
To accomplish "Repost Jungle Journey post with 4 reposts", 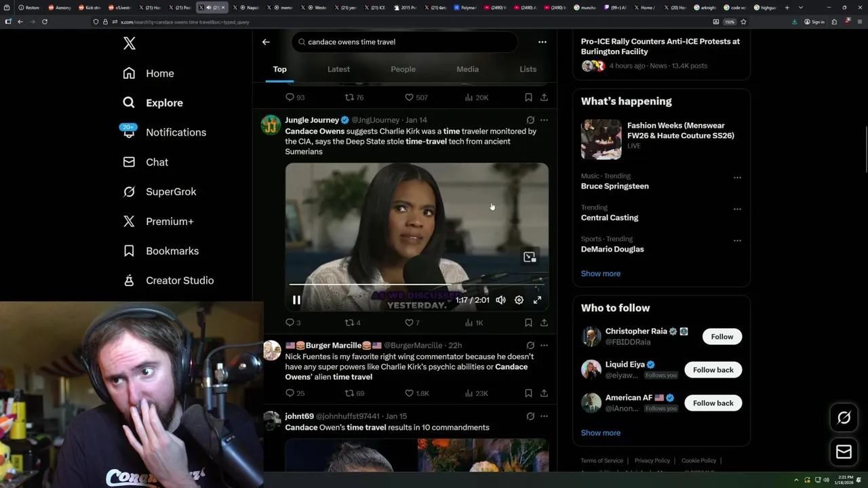I will tap(353, 323).
